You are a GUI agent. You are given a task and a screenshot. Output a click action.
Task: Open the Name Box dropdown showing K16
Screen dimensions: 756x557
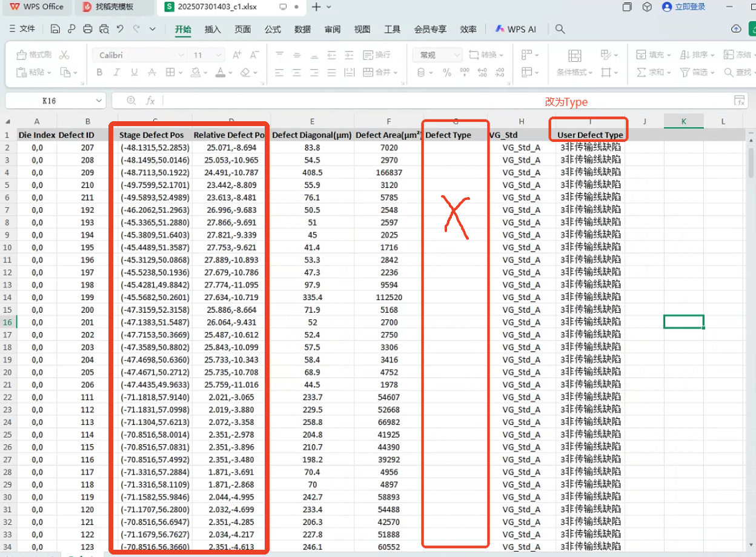(99, 101)
